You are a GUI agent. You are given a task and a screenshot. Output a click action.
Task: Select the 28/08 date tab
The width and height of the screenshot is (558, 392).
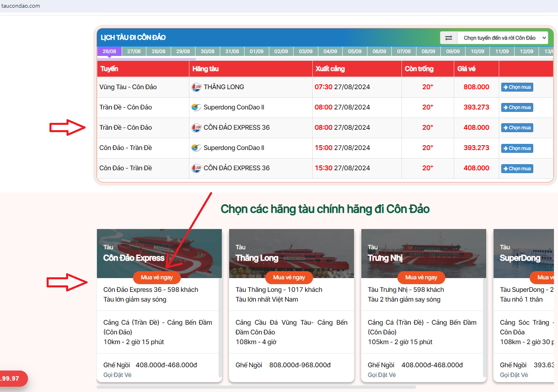coord(159,51)
